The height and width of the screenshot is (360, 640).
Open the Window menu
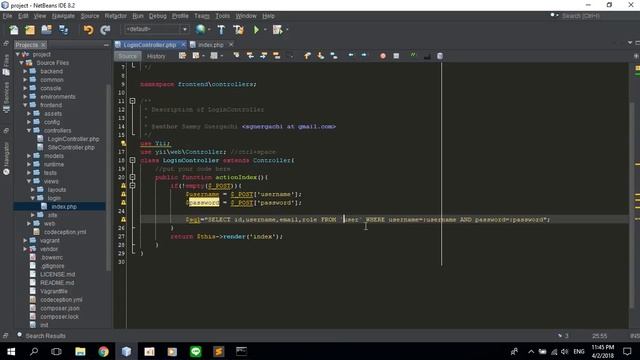246,16
